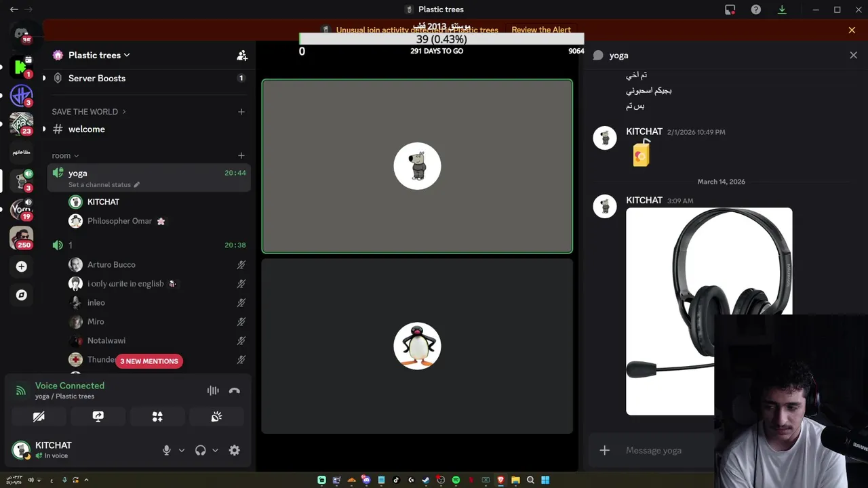Toggle headphone deafen in user panel
This screenshot has height=488, width=868.
[x=201, y=450]
